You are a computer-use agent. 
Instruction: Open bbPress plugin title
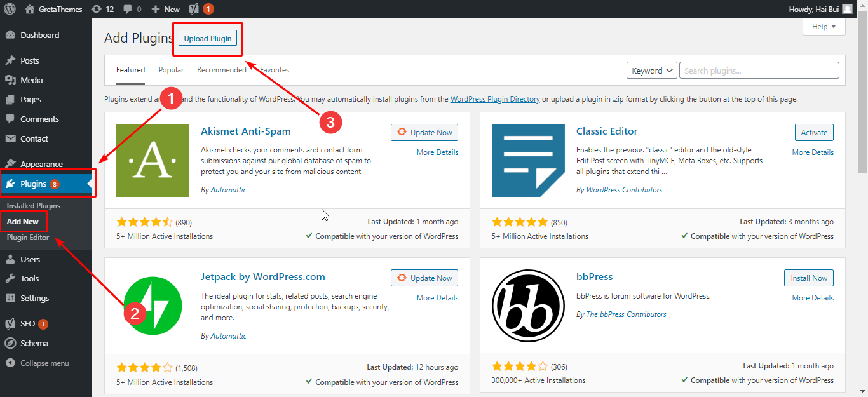pyautogui.click(x=595, y=277)
